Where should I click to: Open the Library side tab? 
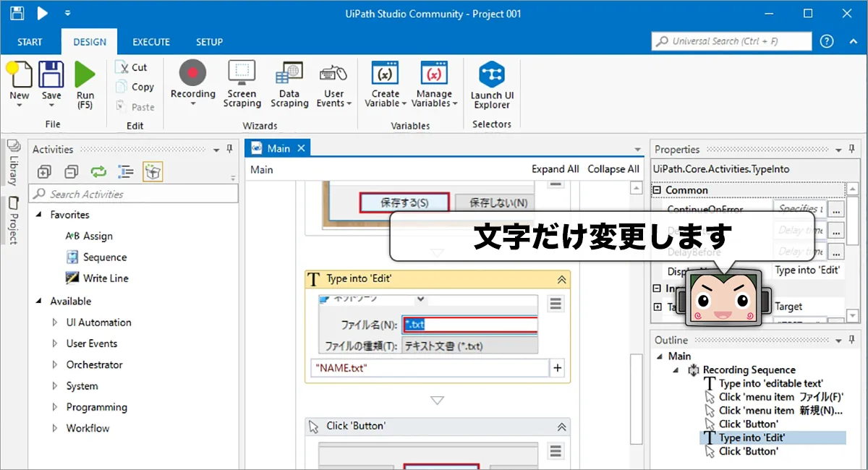12,163
